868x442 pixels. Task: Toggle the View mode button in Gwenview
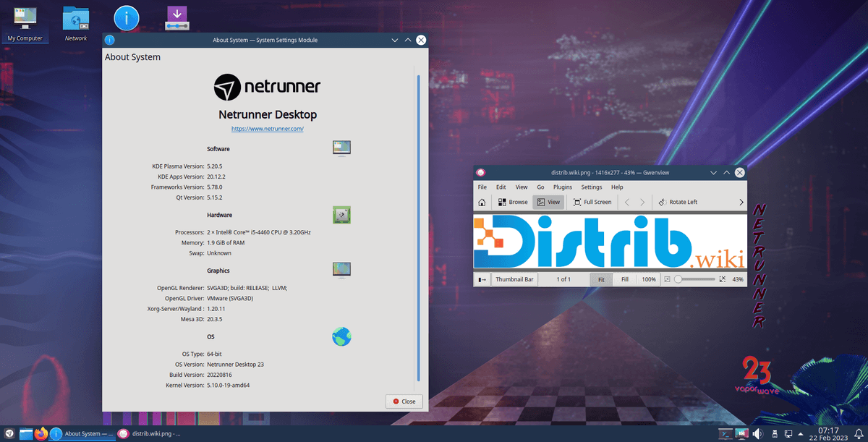pos(548,203)
